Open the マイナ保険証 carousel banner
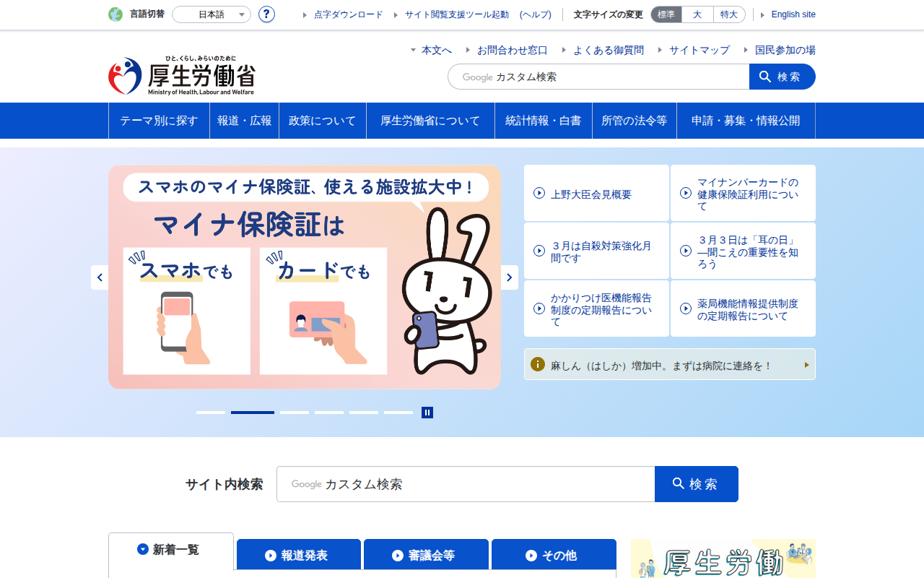The image size is (924, 578). (305, 277)
